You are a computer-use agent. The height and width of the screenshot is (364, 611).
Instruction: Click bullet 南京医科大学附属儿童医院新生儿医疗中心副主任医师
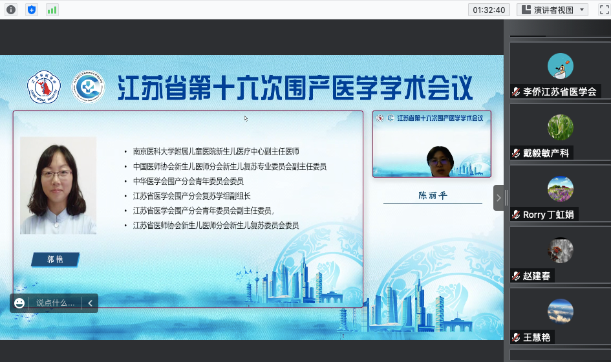point(216,151)
